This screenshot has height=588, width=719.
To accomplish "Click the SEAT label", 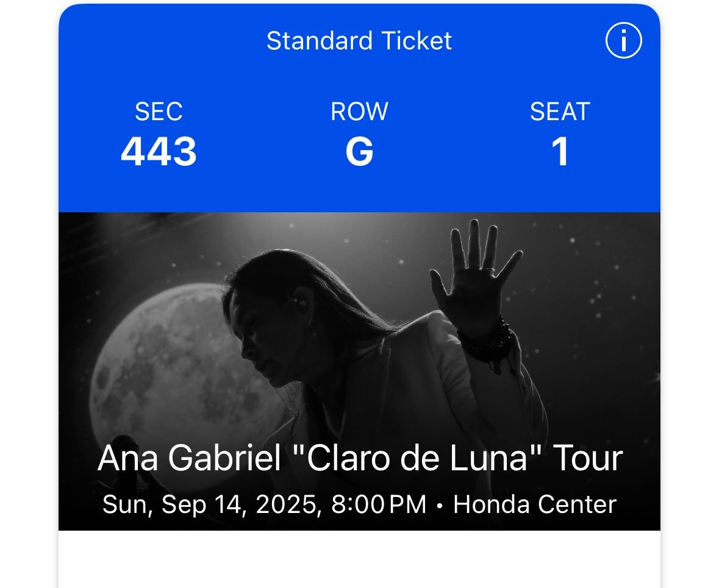I will tap(560, 112).
